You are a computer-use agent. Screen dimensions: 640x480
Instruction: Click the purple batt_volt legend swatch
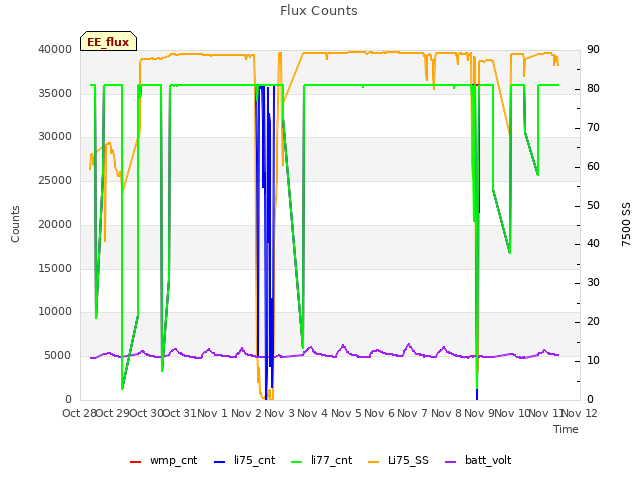tap(451, 462)
